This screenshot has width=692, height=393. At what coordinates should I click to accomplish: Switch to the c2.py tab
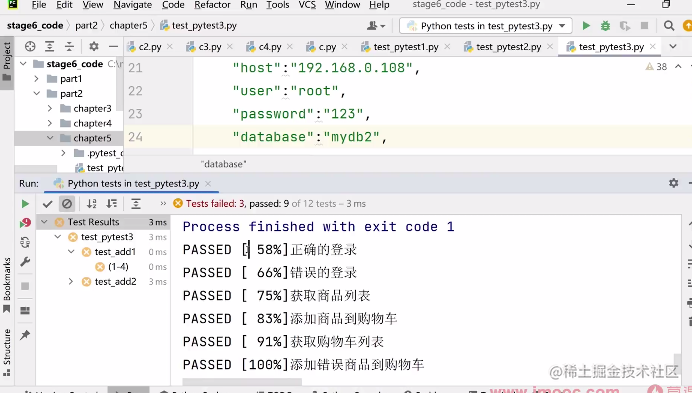150,47
